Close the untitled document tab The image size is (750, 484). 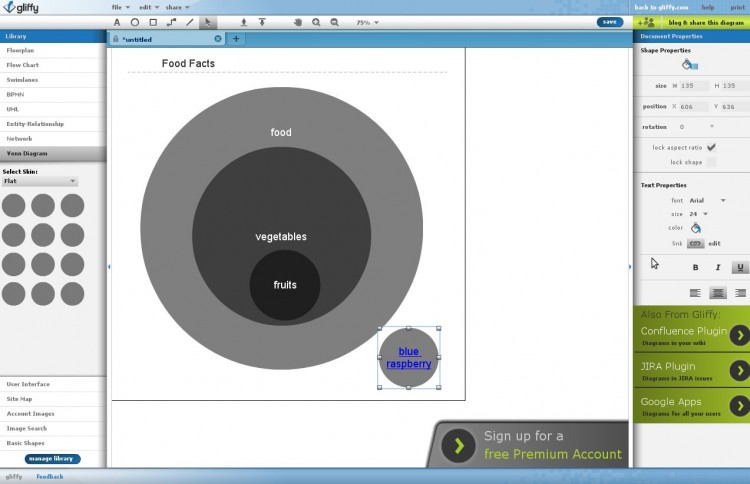218,39
